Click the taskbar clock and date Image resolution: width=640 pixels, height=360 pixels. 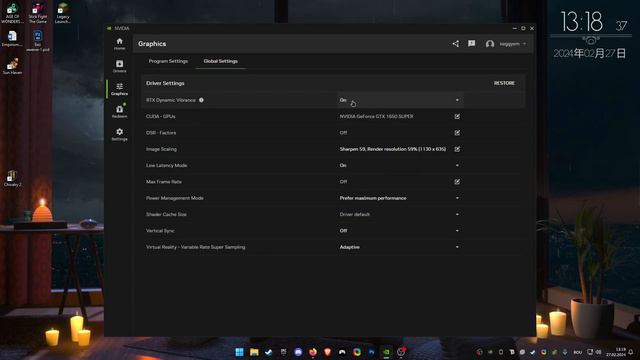(x=616, y=352)
